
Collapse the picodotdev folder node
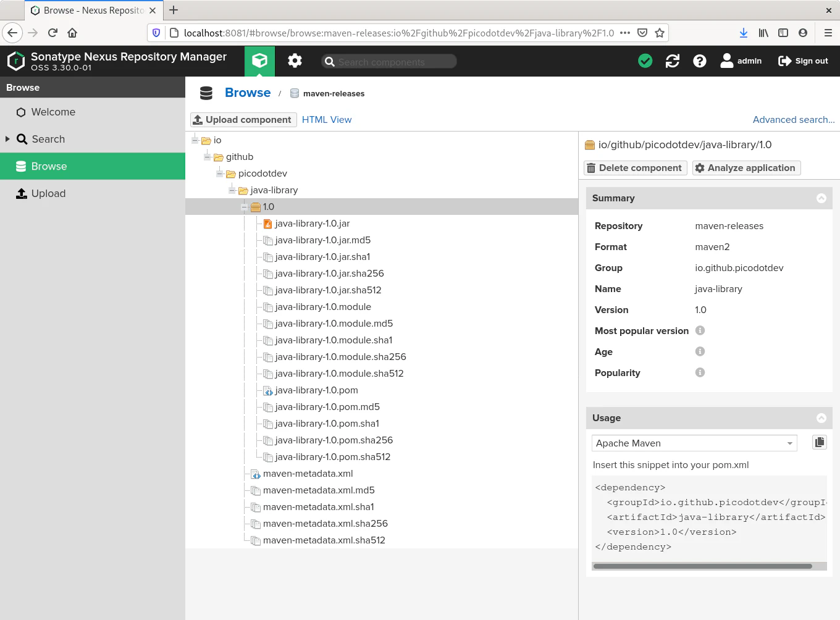[220, 174]
